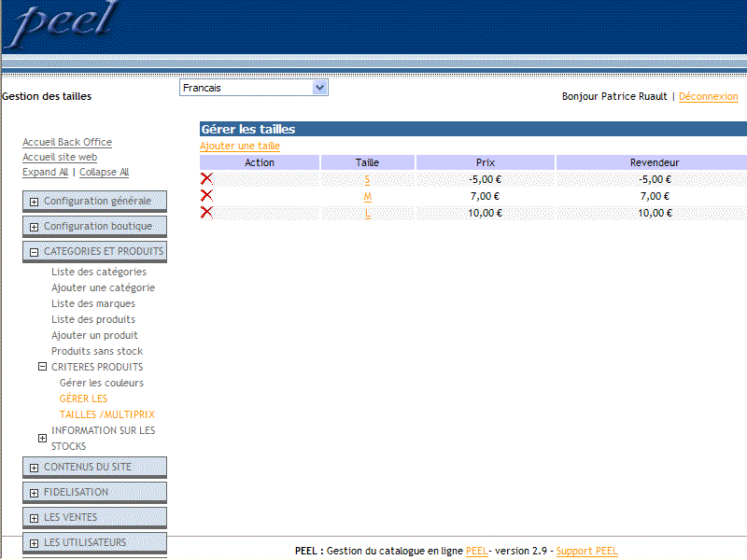Expand Configuration générale section
The height and width of the screenshot is (560, 747).
[34, 202]
